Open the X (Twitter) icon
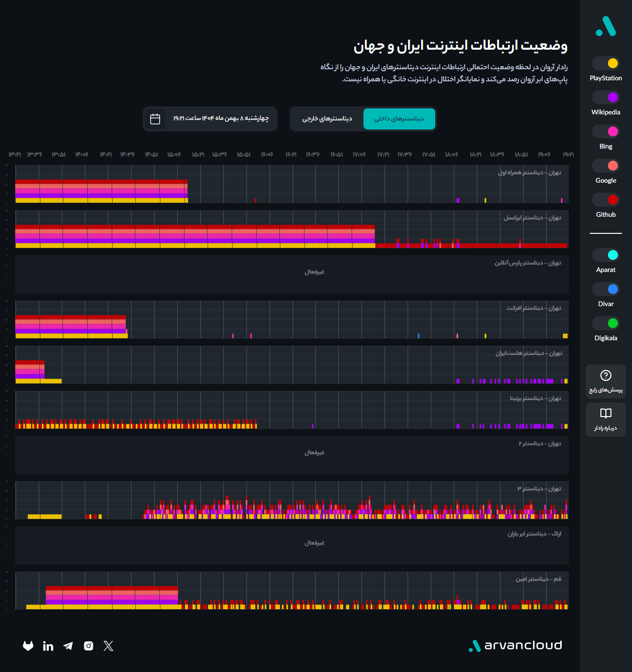Screen dimensions: 632x672 [108, 646]
